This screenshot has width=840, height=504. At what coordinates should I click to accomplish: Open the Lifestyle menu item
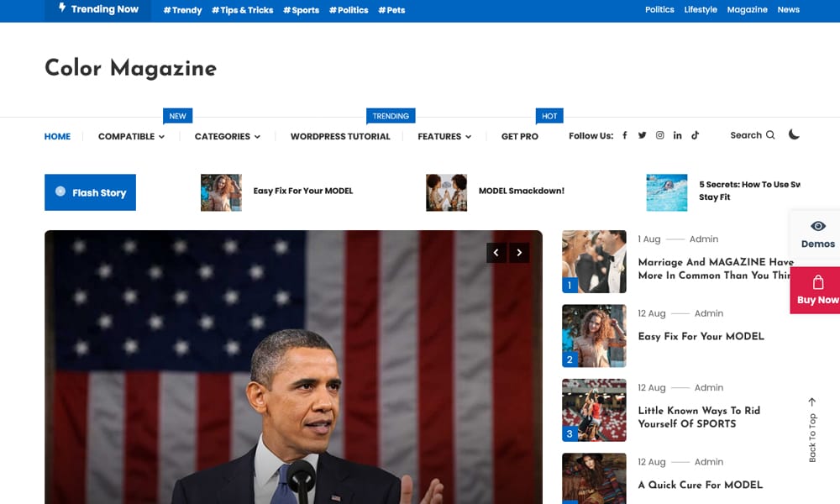point(701,9)
